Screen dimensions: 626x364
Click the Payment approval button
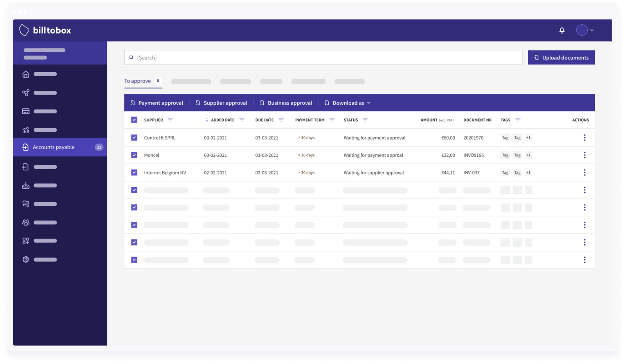click(x=156, y=103)
